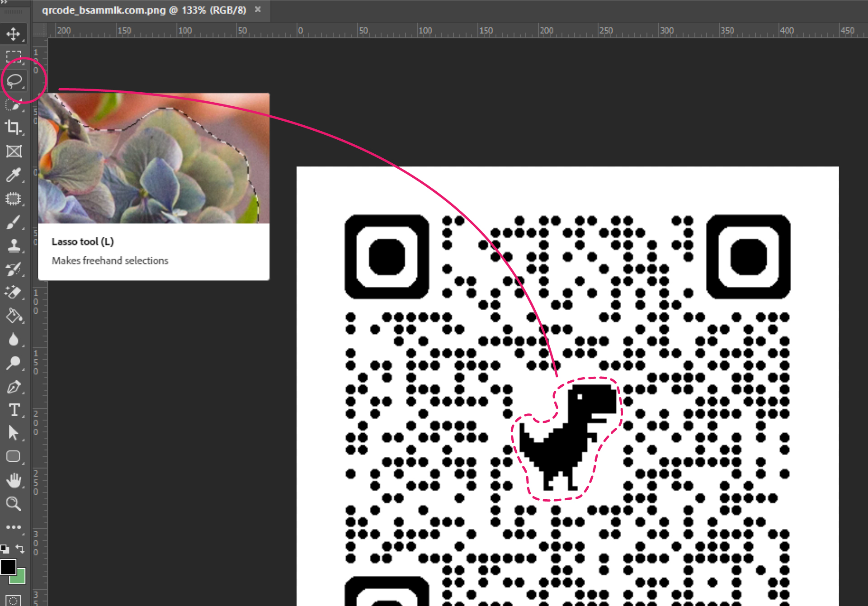Select the Hand tool

point(14,480)
